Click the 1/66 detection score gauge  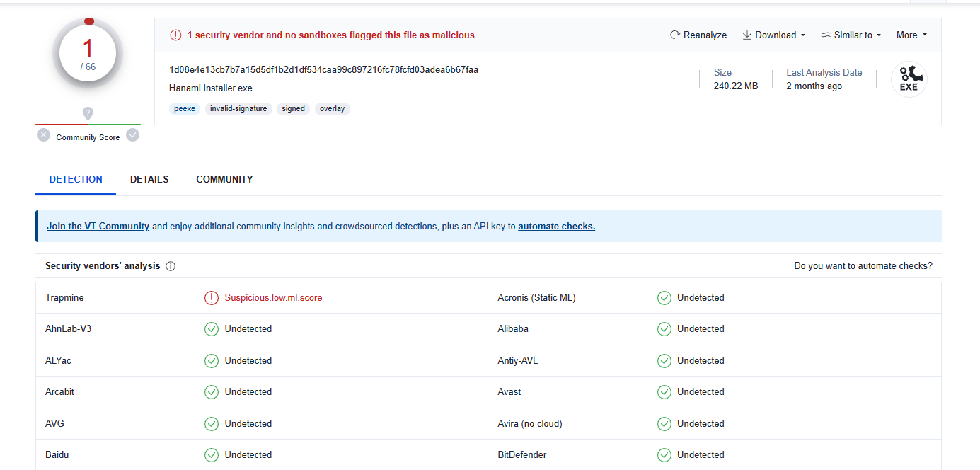[x=87, y=53]
